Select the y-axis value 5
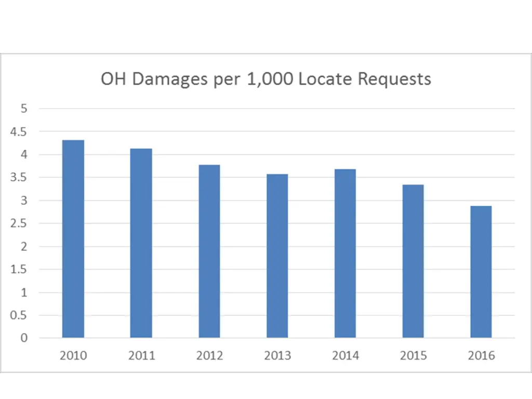 [24, 109]
